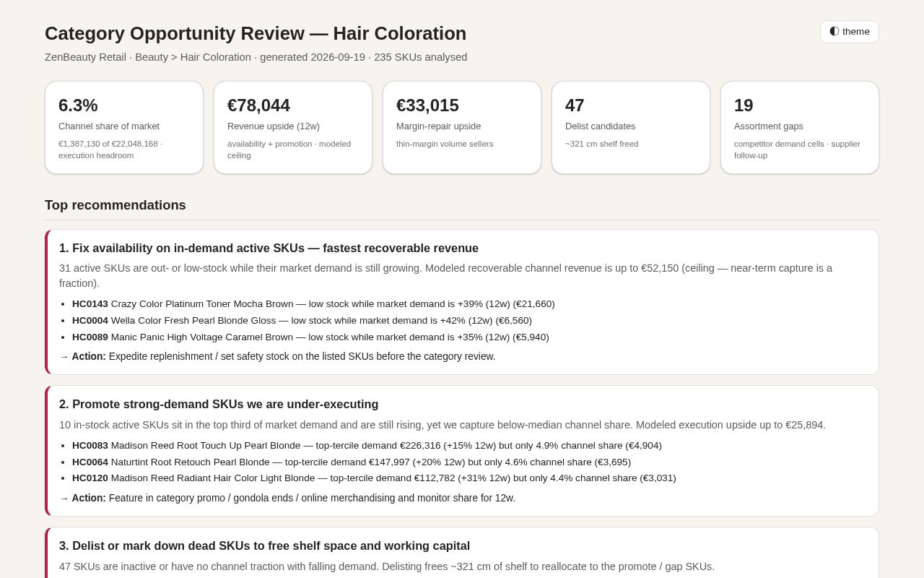
Task: Select the subtitle line starting 'ZenBeauty Retail'
Action: coord(256,57)
